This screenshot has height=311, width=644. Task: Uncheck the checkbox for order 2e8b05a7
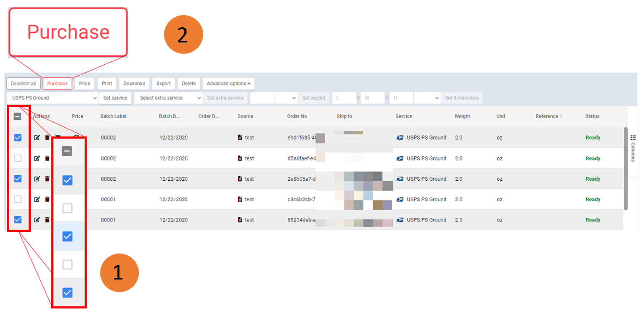coord(18,179)
